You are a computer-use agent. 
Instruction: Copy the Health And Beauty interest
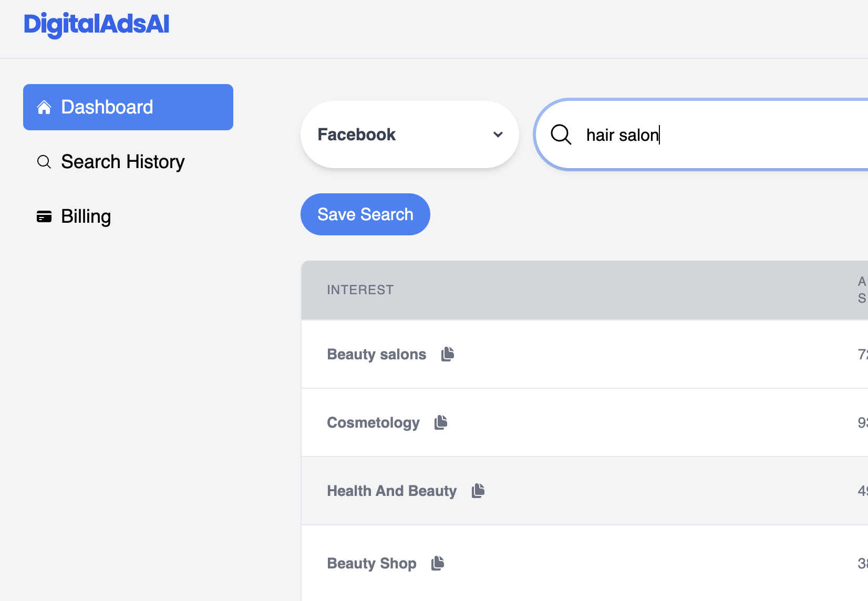click(478, 491)
